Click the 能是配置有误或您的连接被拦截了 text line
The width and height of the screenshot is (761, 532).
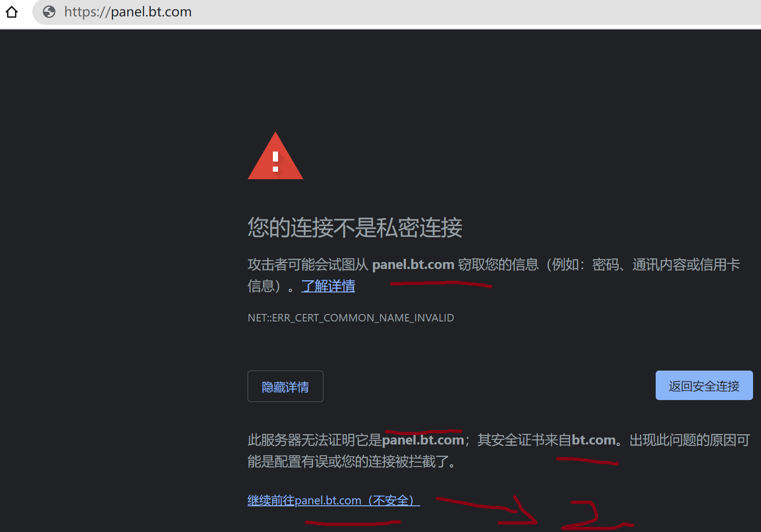coord(351,461)
